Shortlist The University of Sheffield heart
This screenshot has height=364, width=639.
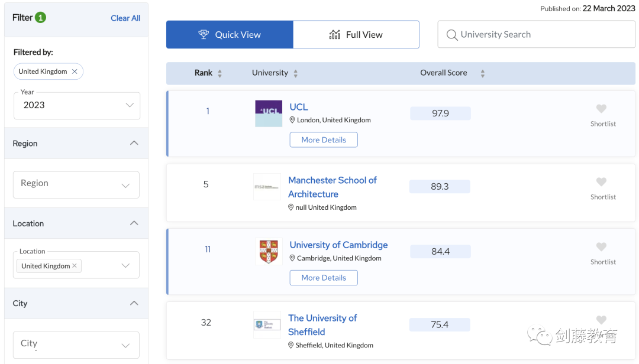pyautogui.click(x=601, y=320)
